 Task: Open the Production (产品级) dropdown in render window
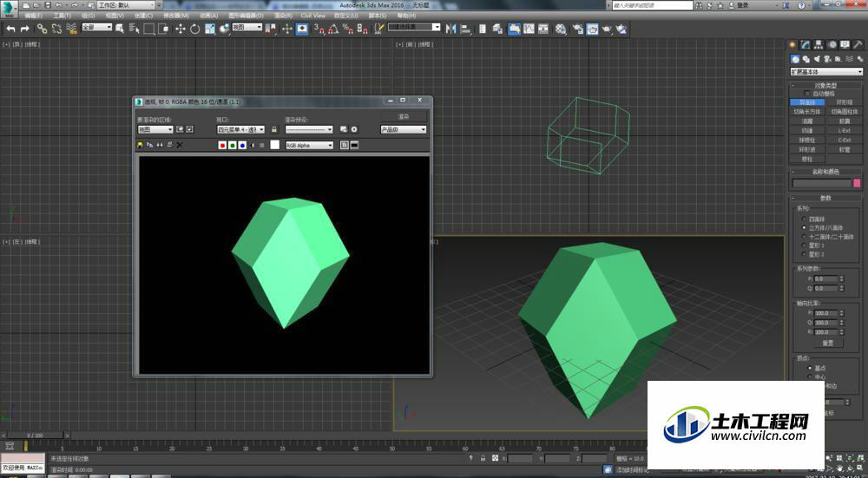click(404, 129)
